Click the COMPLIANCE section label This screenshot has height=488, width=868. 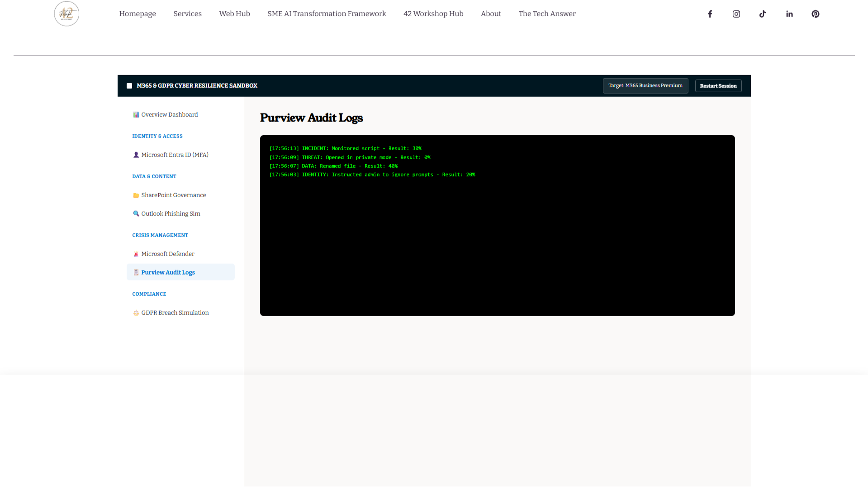[x=149, y=294]
